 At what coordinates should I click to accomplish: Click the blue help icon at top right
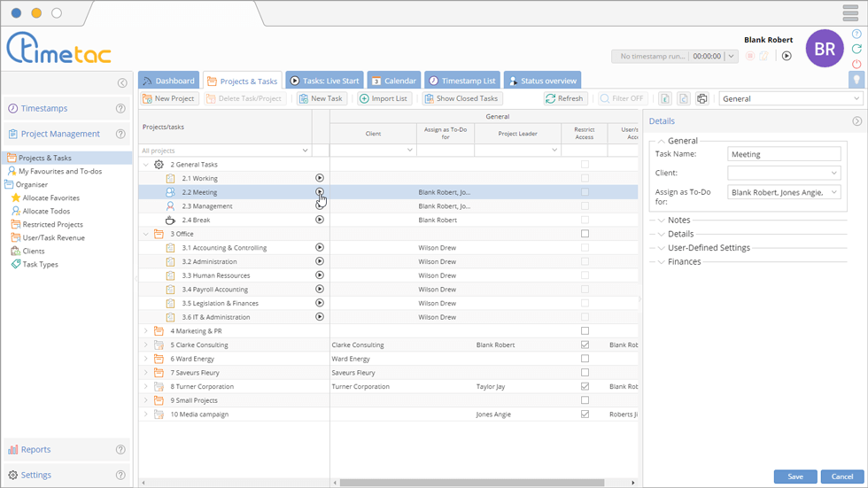(856, 34)
